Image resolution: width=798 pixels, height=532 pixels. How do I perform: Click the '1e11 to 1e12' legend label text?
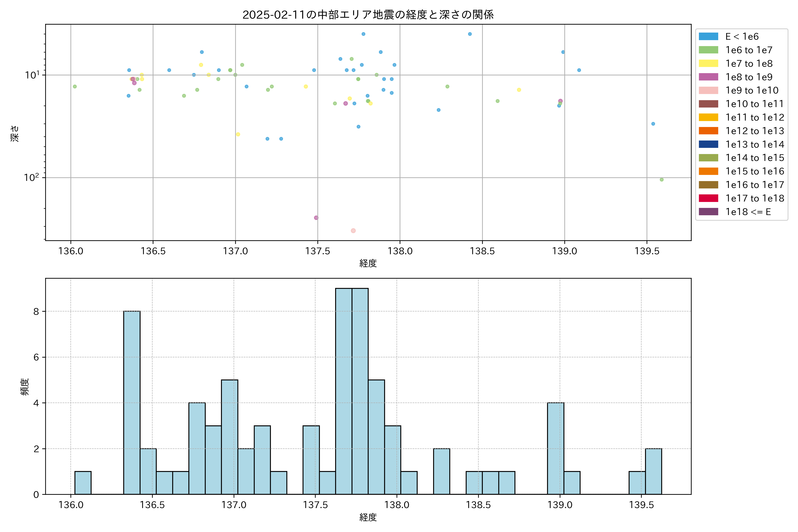pos(755,117)
